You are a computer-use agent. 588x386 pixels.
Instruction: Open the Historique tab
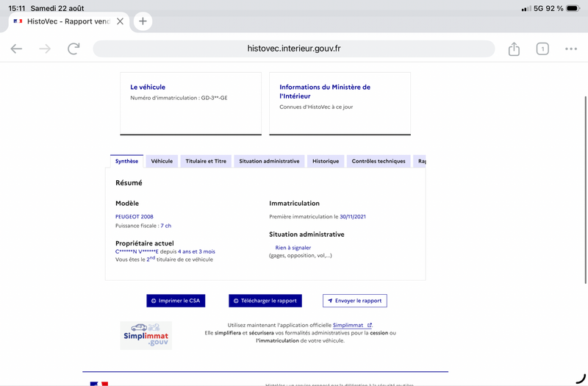[326, 161]
